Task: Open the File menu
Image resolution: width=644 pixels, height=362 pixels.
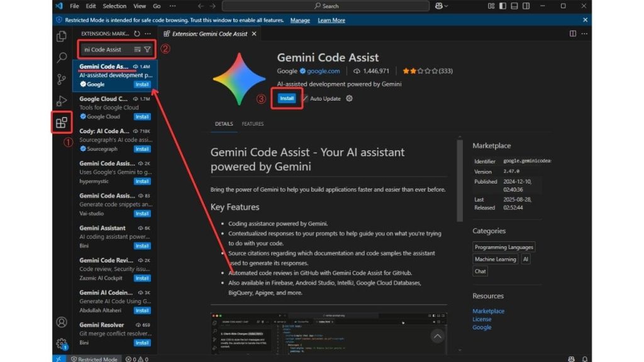Action: coord(74,6)
